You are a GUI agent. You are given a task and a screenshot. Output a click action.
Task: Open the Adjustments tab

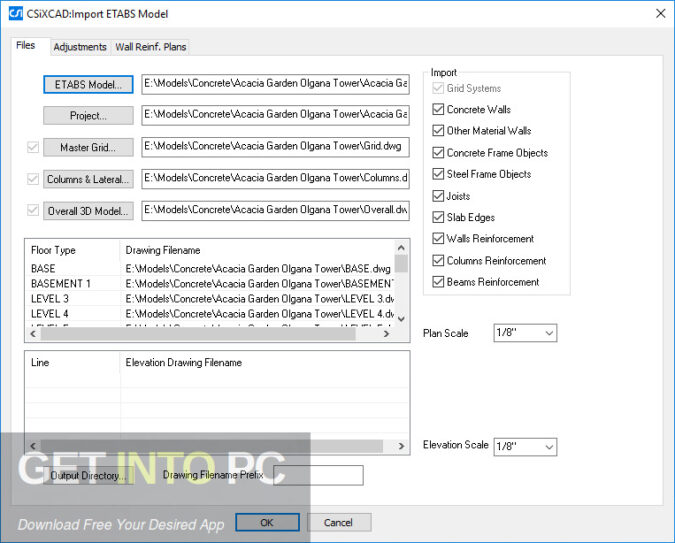point(80,47)
